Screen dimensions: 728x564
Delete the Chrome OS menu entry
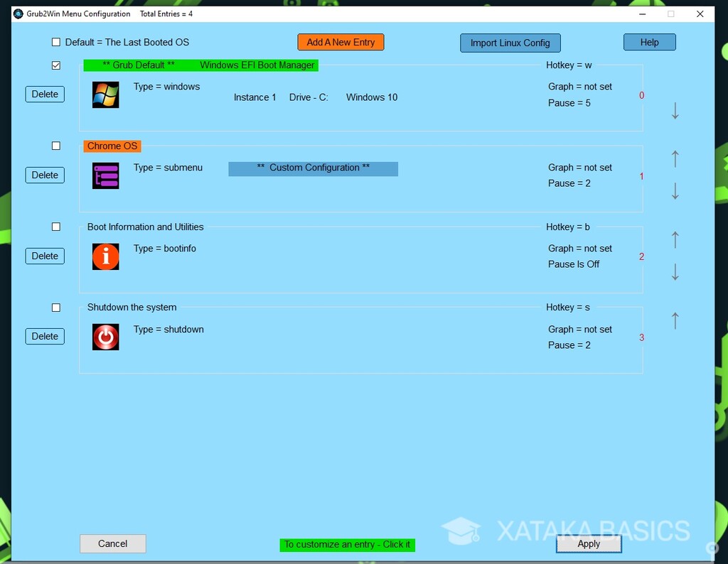click(x=45, y=175)
